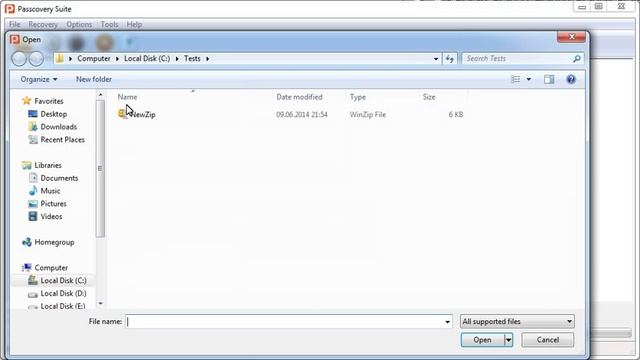Select the NewZip file icon
Screen dimensions: 640x360
coord(122,114)
